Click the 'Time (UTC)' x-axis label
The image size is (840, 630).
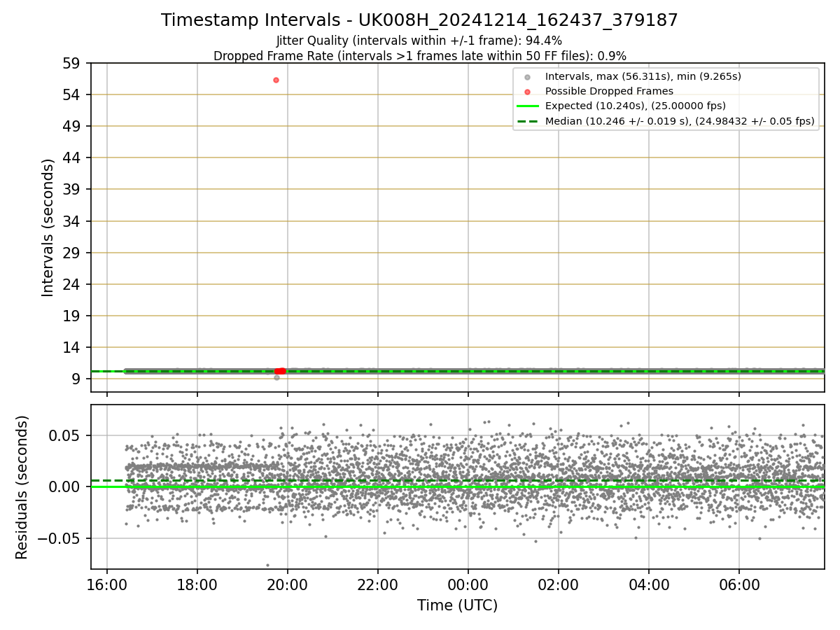pos(457,605)
